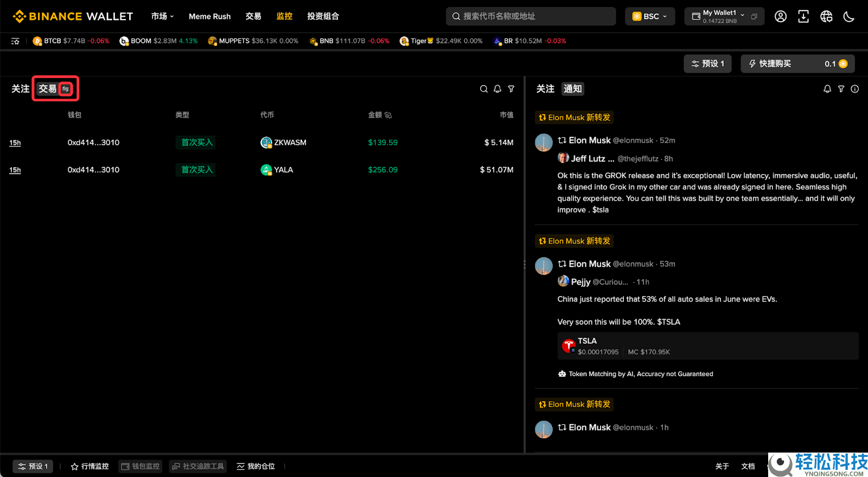This screenshot has width=868, height=477.
Task: Open the language globe icon
Action: click(826, 17)
